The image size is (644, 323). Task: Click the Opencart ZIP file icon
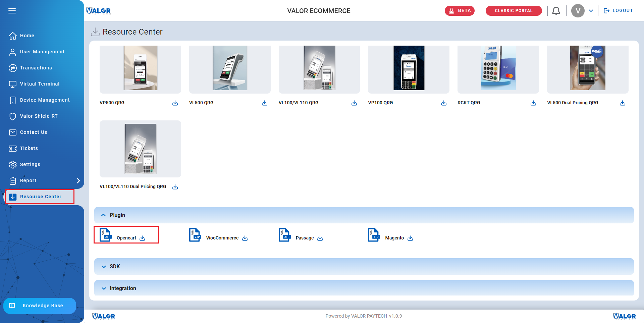tap(106, 235)
